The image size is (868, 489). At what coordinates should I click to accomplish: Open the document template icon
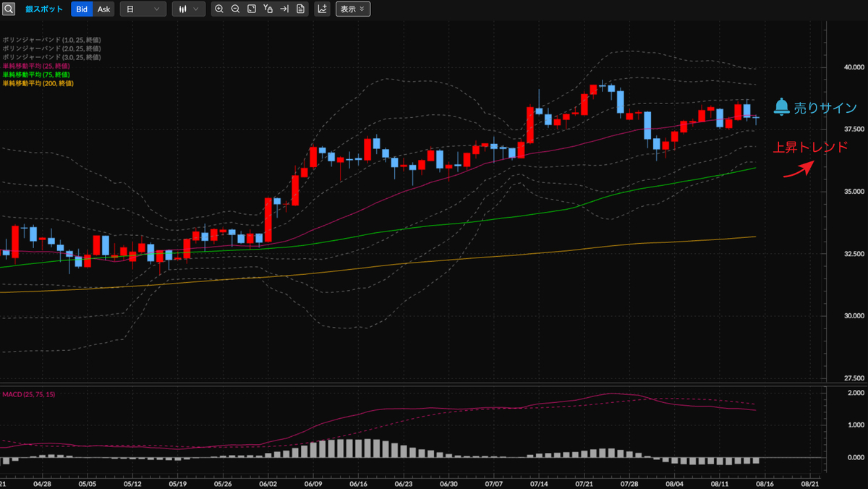coord(300,9)
